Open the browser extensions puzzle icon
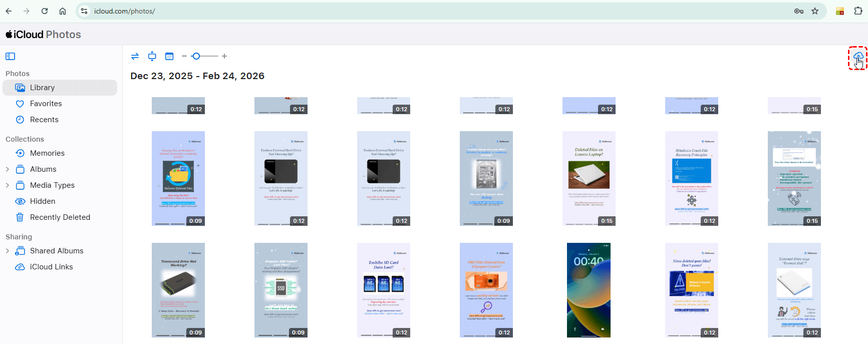This screenshot has height=344, width=868. tap(858, 11)
